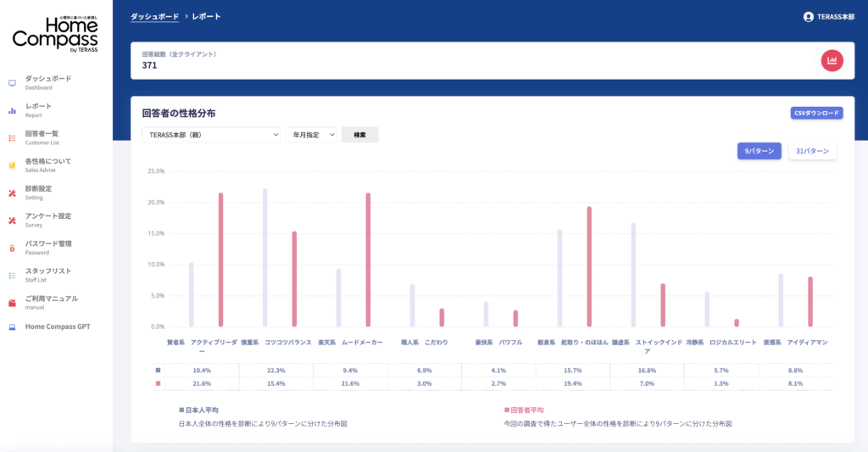Click the ダッシュボード breadcrumb link
The width and height of the screenshot is (868, 452).
[155, 17]
